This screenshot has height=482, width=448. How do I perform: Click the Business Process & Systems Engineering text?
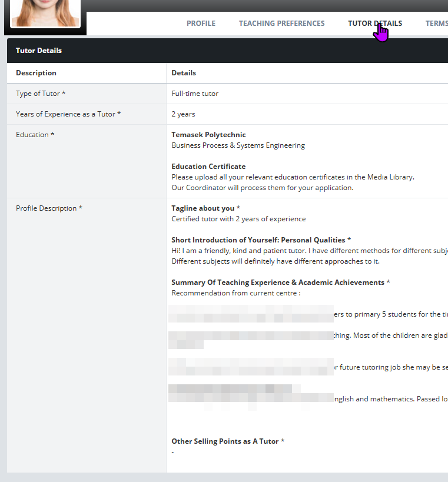pos(238,145)
